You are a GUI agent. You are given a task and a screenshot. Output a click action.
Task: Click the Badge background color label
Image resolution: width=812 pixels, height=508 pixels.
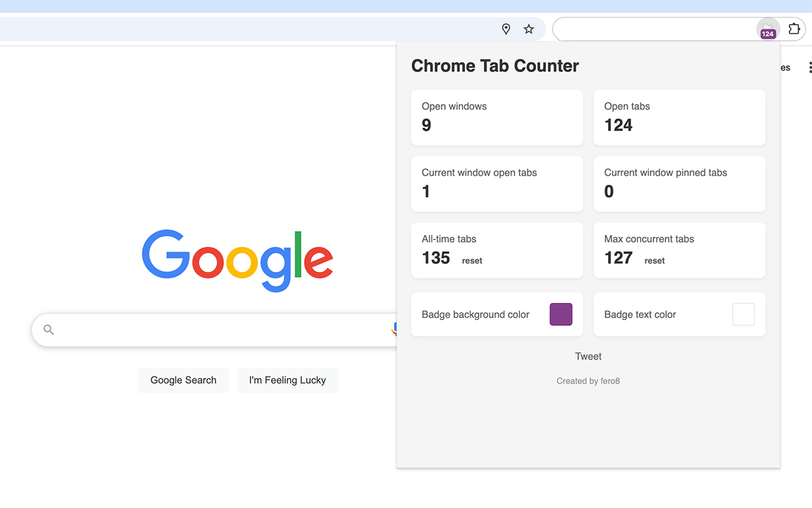[475, 314]
